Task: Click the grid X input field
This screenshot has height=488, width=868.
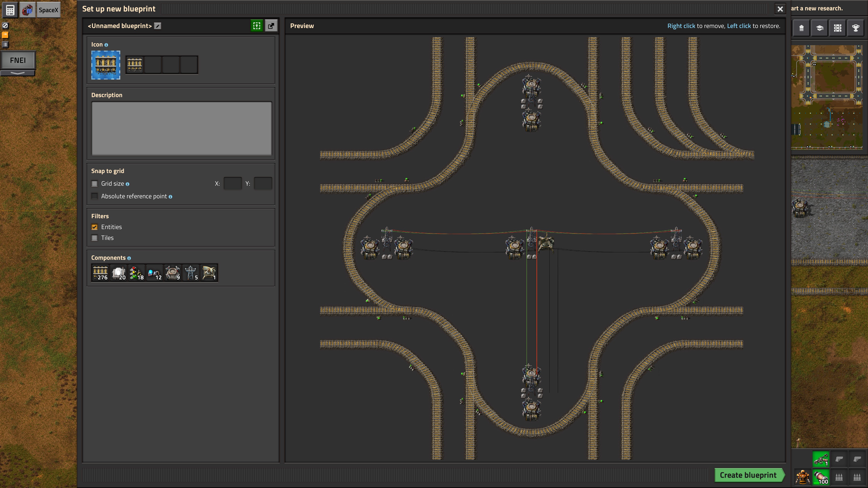Action: (233, 183)
